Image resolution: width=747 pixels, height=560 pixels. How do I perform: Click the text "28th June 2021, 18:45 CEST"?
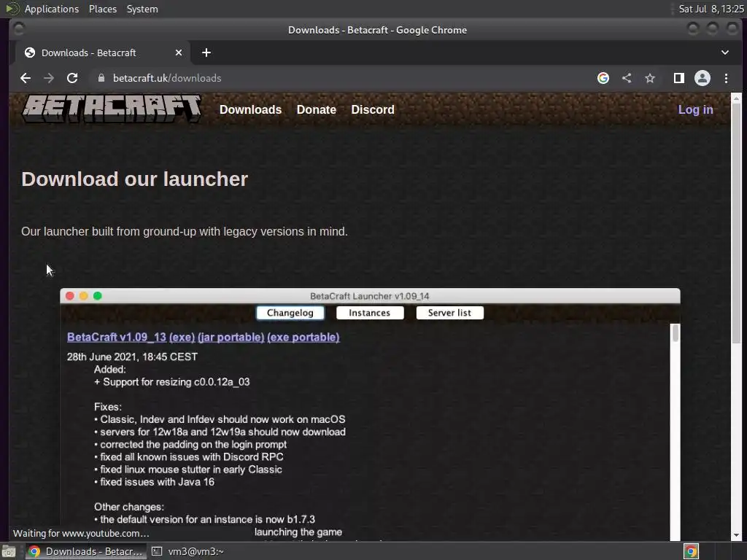coord(132,357)
